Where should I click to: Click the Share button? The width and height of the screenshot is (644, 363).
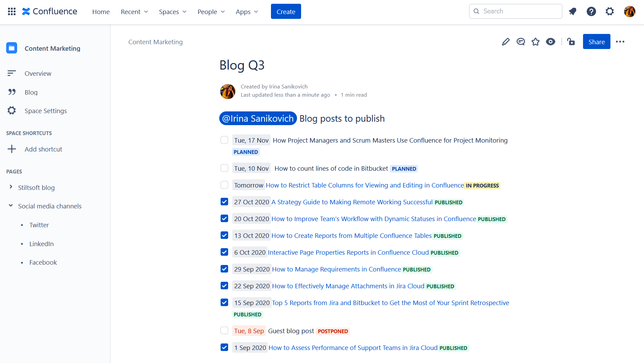click(x=597, y=42)
